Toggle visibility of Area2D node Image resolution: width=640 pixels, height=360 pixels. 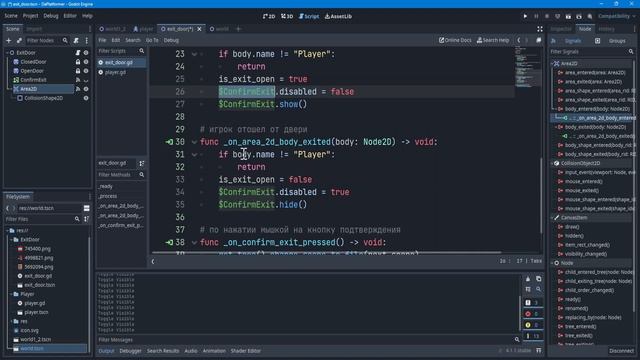[86, 89]
